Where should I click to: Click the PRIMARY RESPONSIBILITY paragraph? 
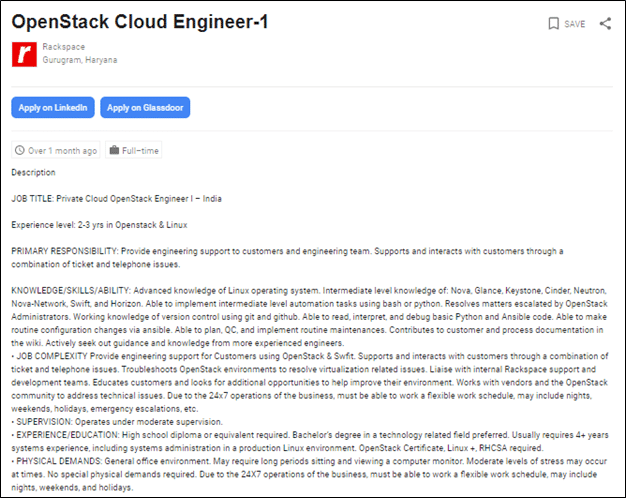click(287, 258)
